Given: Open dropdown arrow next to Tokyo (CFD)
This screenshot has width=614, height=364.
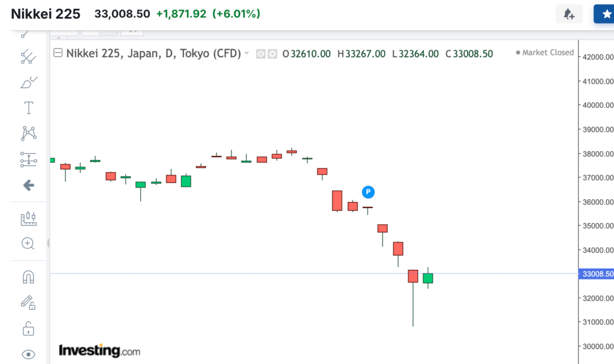Looking at the screenshot, I should click(x=246, y=53).
